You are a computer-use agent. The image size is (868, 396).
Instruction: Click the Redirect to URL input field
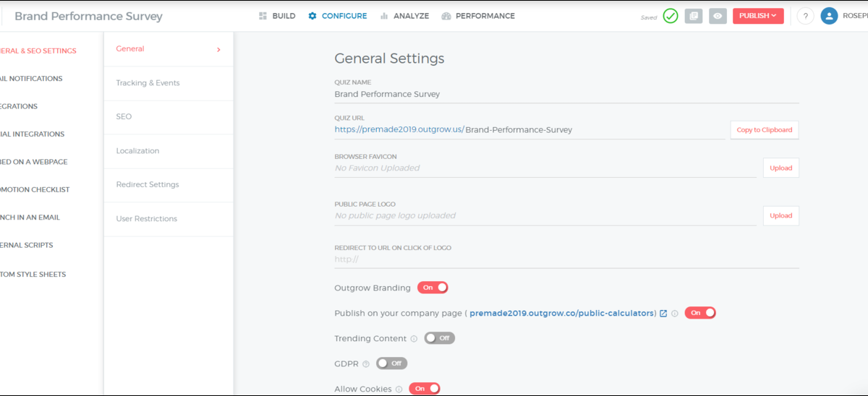pyautogui.click(x=566, y=259)
